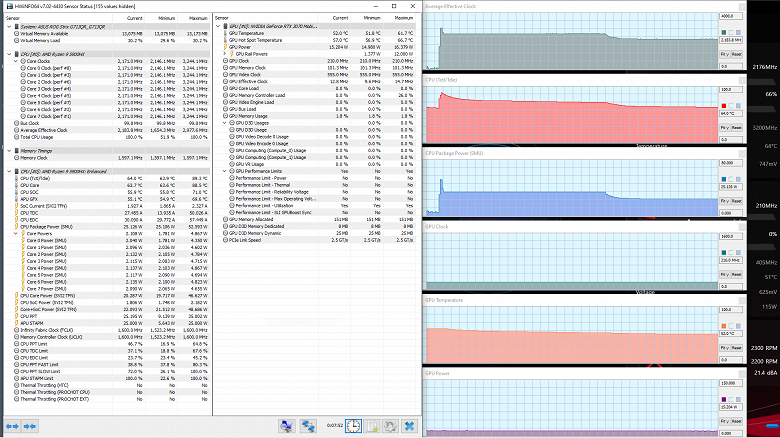Click the settings icon next to red X
The image size is (780, 438).
[389, 426]
